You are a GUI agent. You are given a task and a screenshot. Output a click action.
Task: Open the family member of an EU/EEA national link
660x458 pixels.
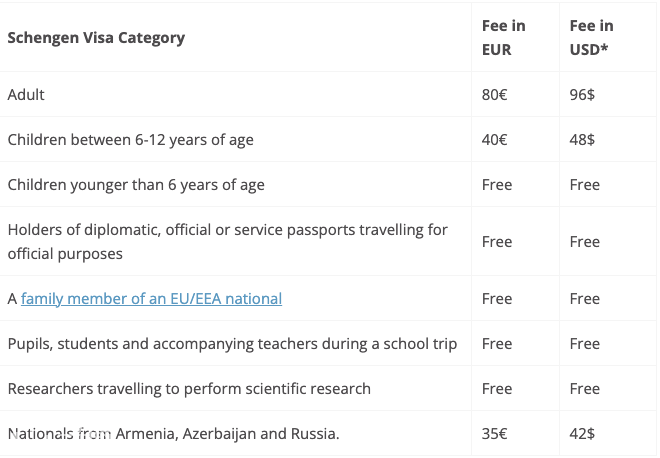coord(152,299)
